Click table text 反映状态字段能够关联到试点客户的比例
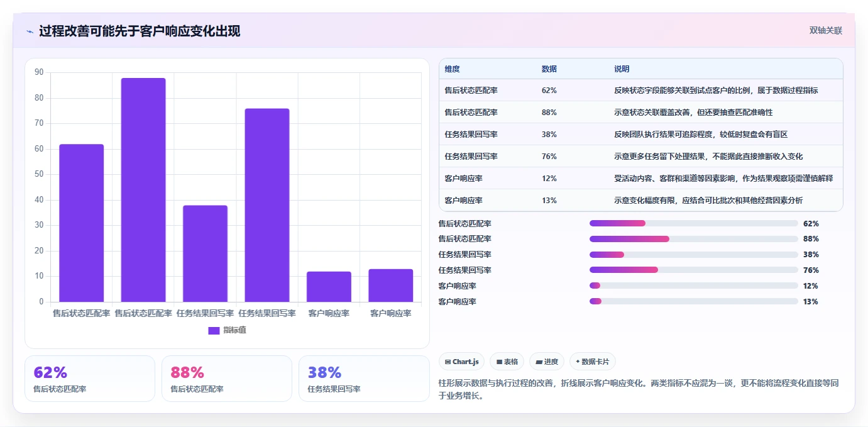 pyautogui.click(x=682, y=91)
